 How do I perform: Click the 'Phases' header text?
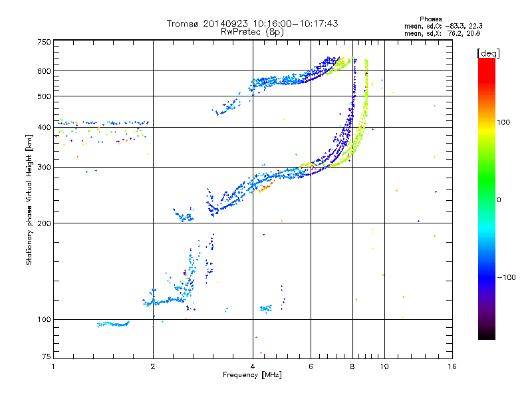tap(430, 19)
